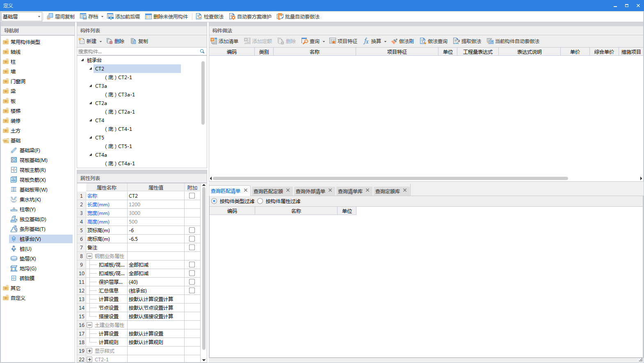Click 当前构件自动套做法 icon
Image resolution: width=644 pixels, height=363 pixels.
(490, 41)
